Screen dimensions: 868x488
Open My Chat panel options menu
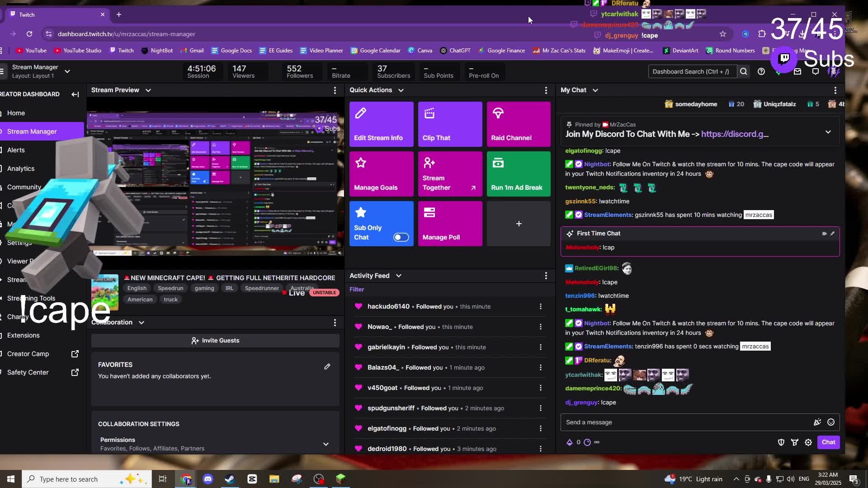click(835, 90)
